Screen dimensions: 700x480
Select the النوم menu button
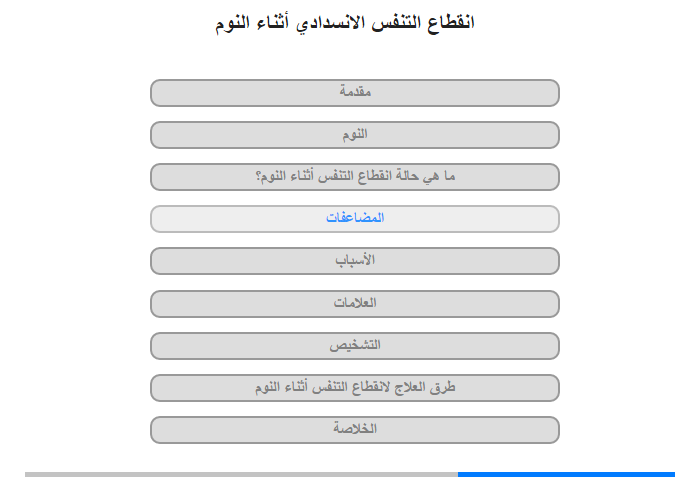355,135
